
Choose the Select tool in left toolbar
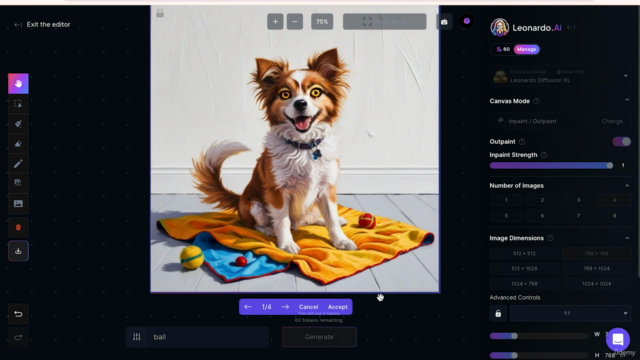[x=18, y=104]
